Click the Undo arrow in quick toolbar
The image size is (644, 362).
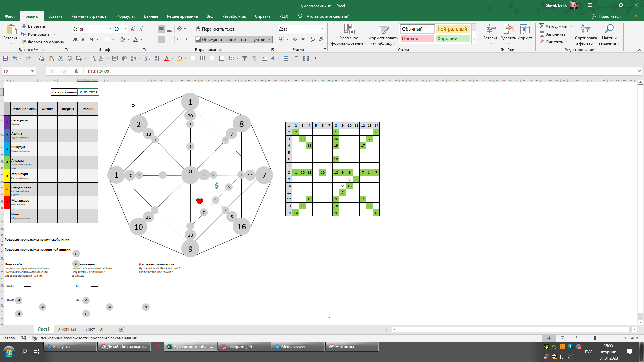tap(15, 58)
